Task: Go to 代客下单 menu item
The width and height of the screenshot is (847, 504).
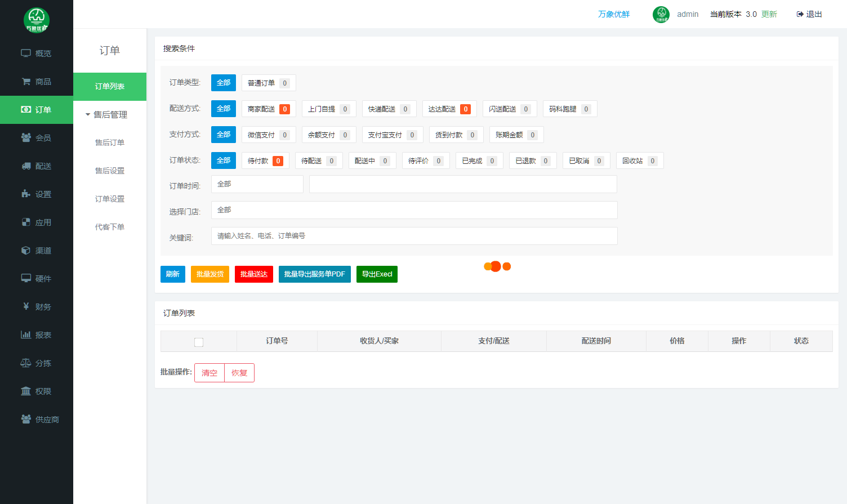Action: pos(109,227)
